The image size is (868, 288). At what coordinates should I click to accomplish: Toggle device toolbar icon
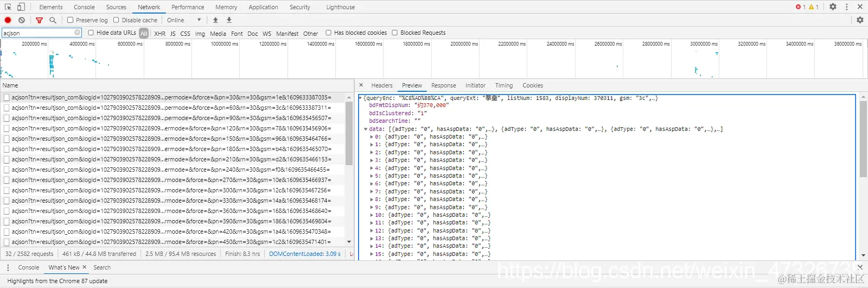21,7
